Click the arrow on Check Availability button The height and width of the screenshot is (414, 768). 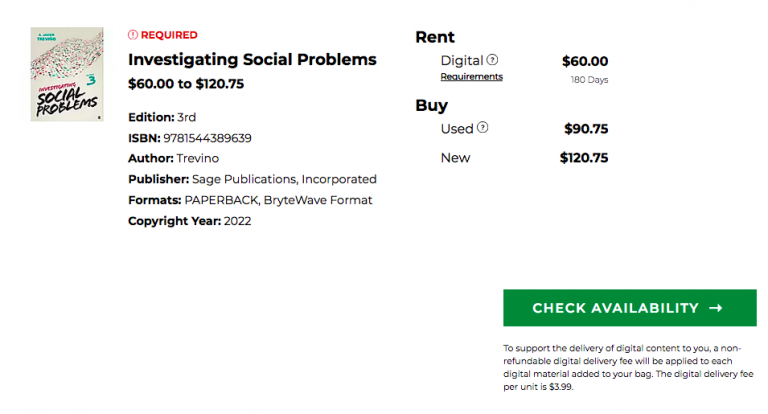[716, 308]
